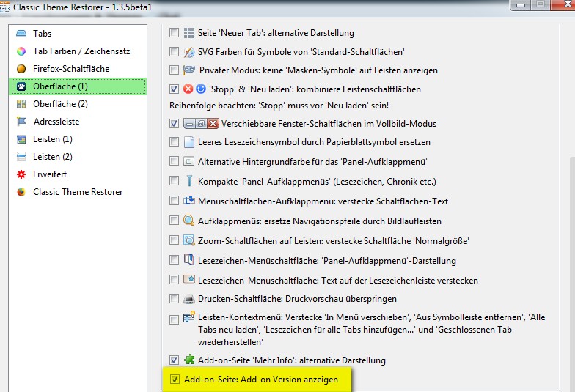Open Classic Theme Restorer category

coord(78,192)
